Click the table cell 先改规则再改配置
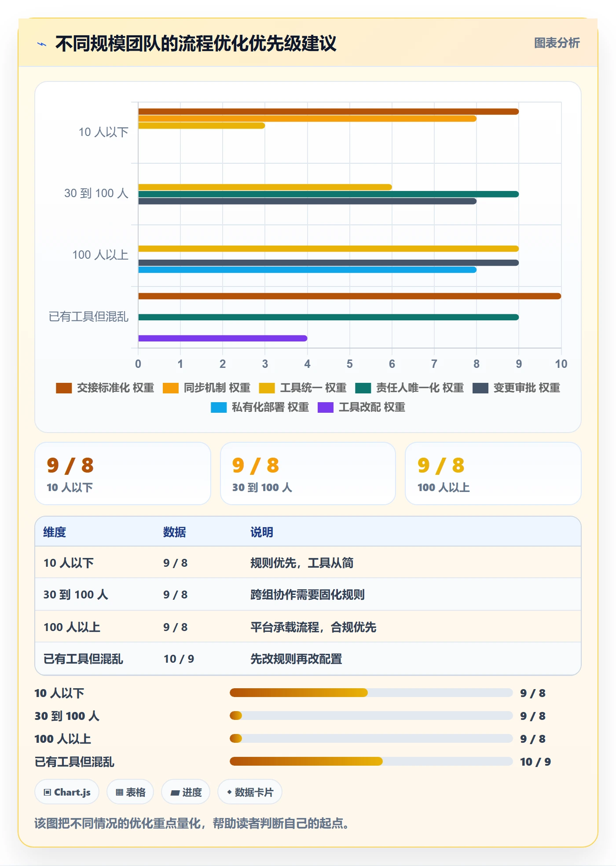The image size is (616, 866). (x=296, y=659)
